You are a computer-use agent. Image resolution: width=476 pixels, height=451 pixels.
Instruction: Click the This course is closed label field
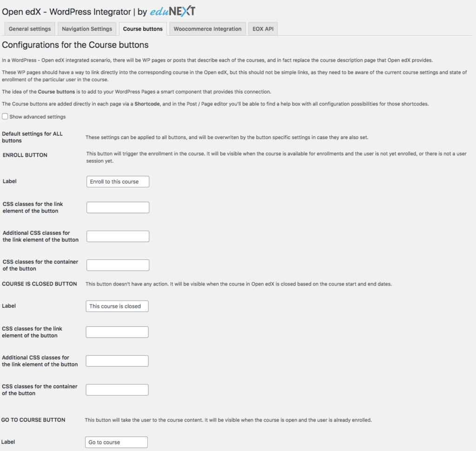pos(117,306)
